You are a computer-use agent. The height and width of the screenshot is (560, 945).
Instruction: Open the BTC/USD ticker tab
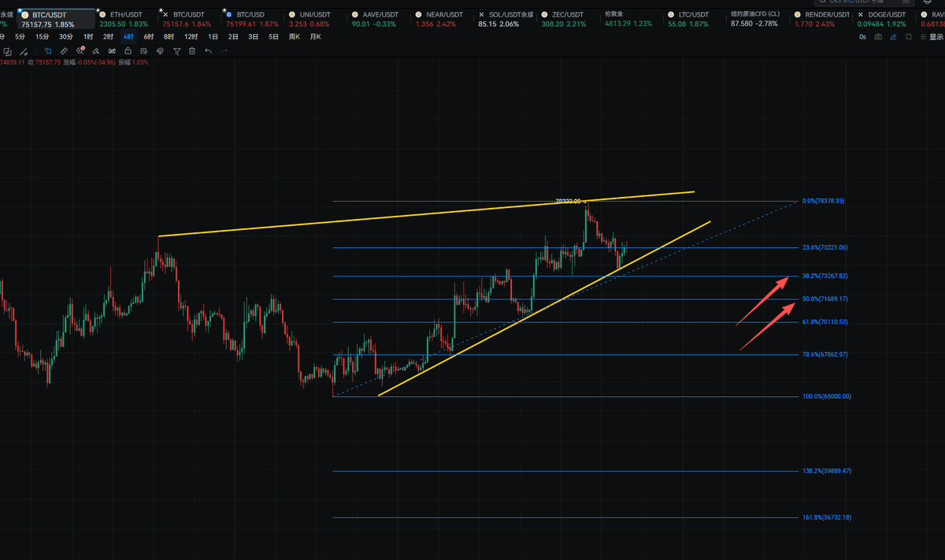click(252, 20)
